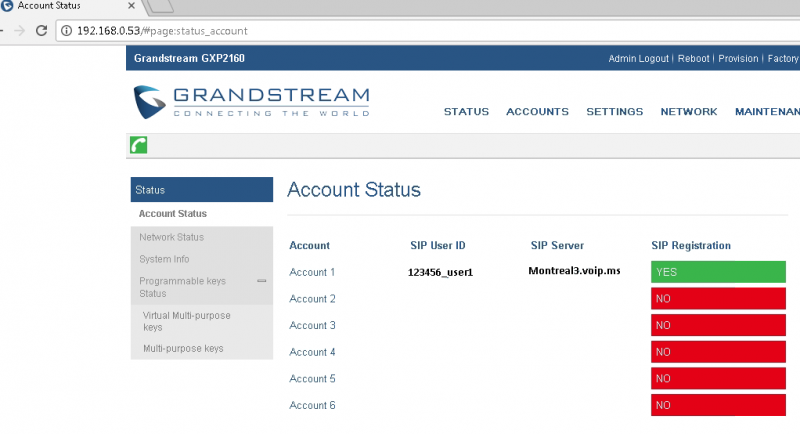Select the Account Status browser tab
The image size is (800, 434).
[69, 6]
